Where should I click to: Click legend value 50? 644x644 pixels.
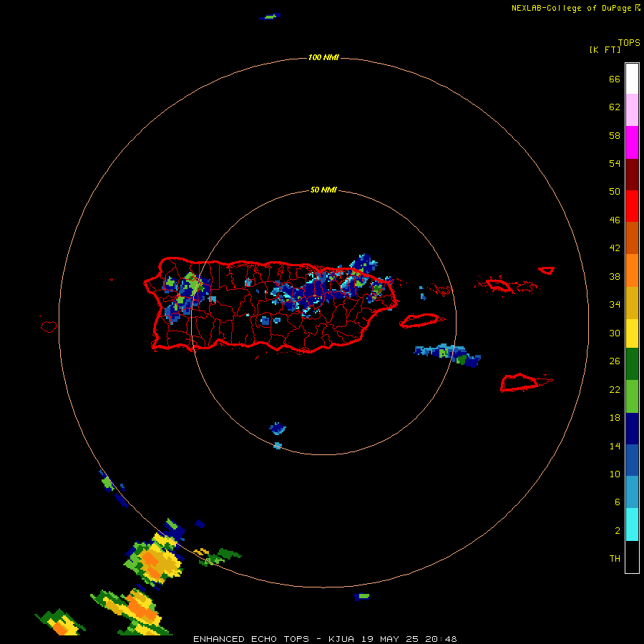tap(615, 192)
